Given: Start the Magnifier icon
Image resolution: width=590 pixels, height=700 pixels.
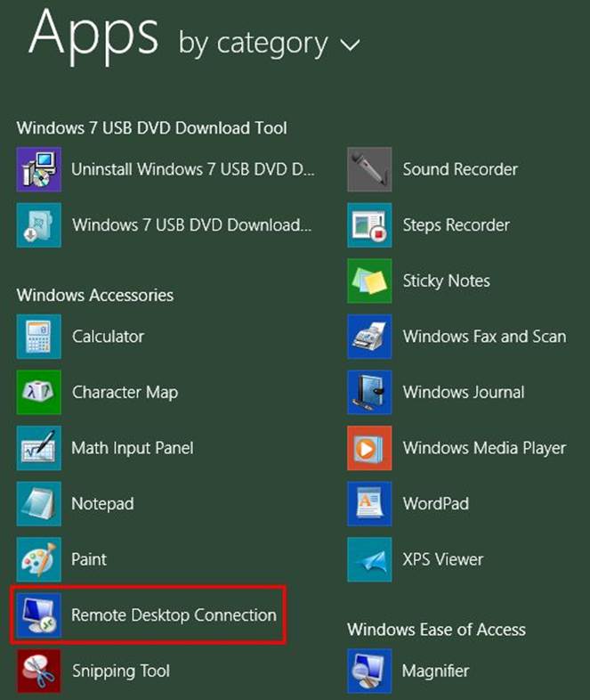Looking at the screenshot, I should (369, 671).
